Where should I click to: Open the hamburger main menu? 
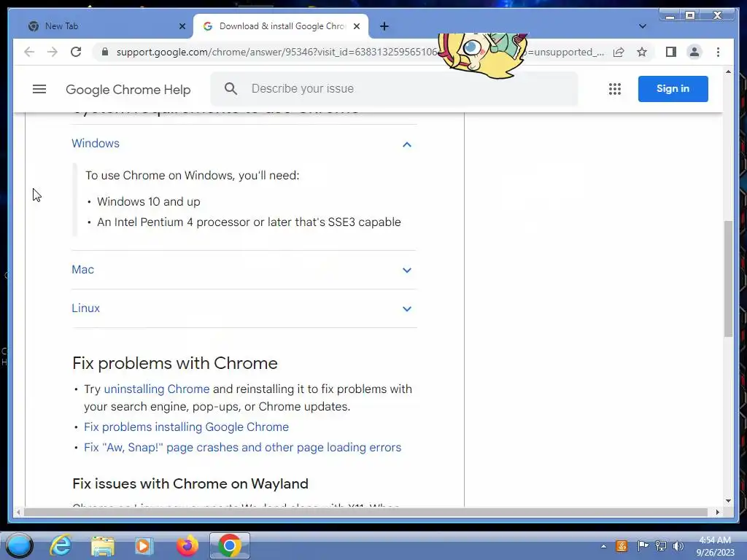click(39, 89)
